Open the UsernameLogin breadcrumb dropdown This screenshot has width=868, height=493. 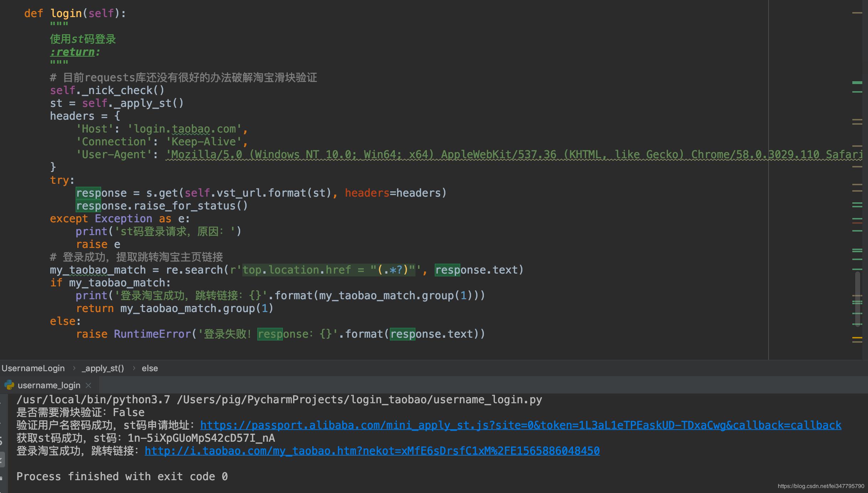point(33,368)
